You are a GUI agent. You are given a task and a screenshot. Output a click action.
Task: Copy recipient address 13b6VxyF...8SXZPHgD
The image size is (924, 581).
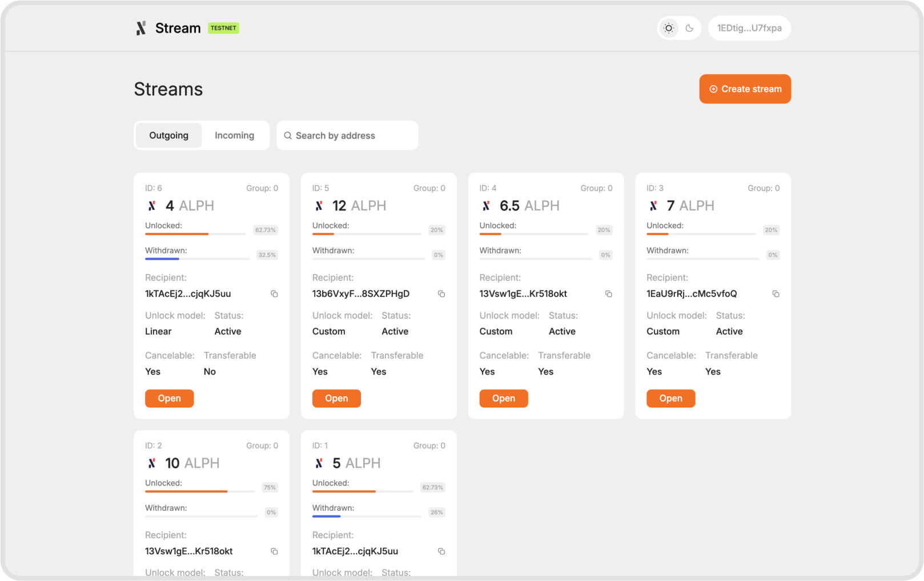coord(441,294)
